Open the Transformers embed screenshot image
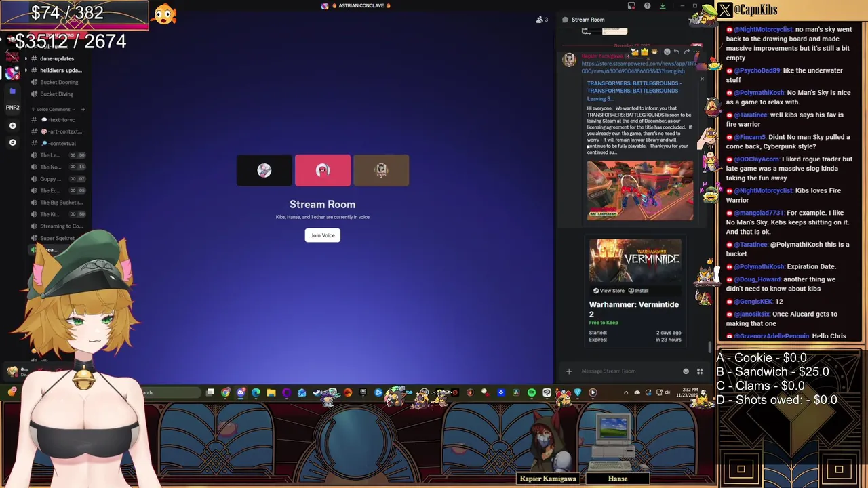The height and width of the screenshot is (488, 868). coord(640,190)
